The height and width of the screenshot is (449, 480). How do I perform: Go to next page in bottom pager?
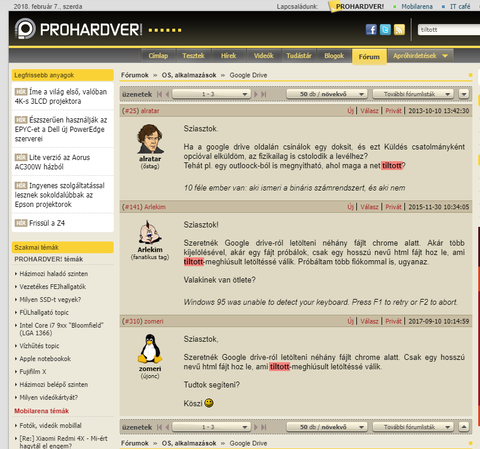[x=256, y=427]
